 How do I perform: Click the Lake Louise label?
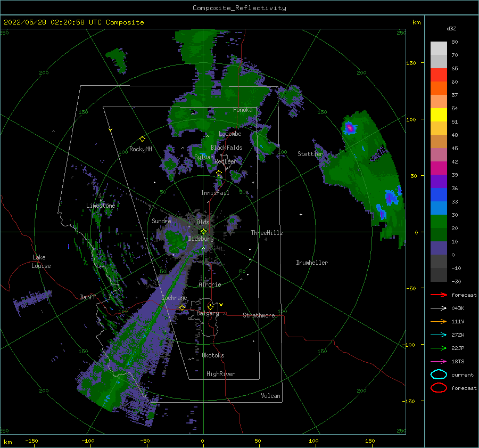tap(41, 262)
